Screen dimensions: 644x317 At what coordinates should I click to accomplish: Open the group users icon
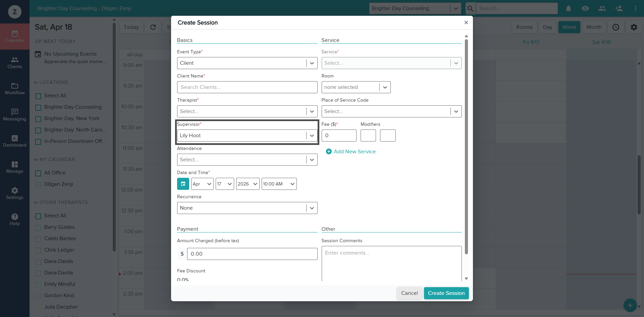(602, 8)
